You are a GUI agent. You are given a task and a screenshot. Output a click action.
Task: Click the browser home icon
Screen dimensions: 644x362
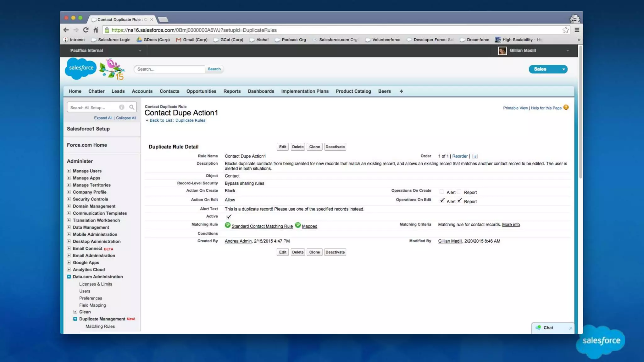coord(96,30)
